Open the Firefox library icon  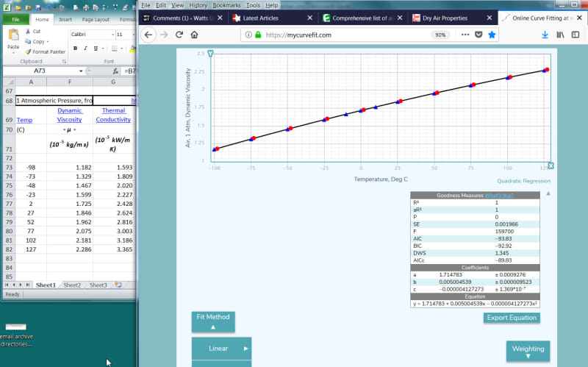click(560, 35)
